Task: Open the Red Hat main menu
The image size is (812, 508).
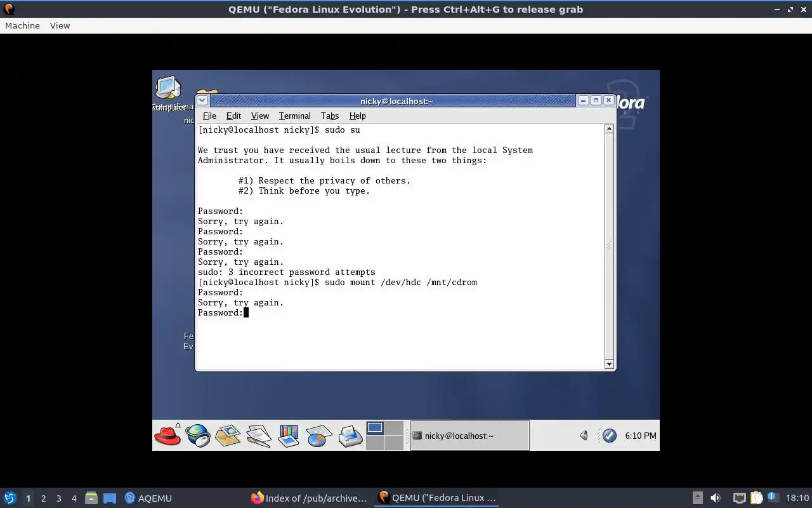Action: coord(167,436)
